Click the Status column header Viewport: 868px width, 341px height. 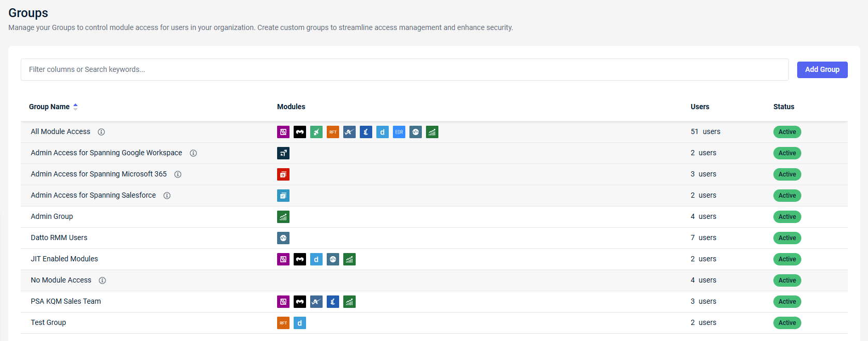(784, 107)
